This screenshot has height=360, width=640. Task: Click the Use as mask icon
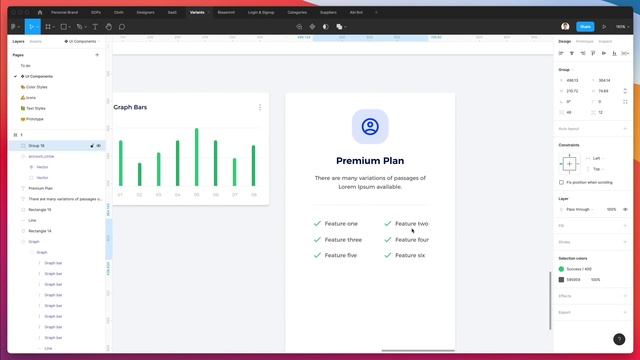(x=325, y=27)
